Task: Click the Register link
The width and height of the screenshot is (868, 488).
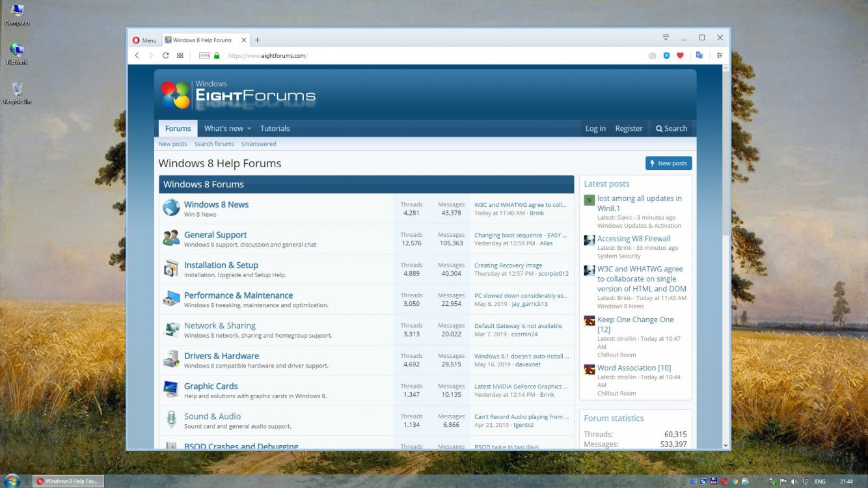Action: (629, 128)
